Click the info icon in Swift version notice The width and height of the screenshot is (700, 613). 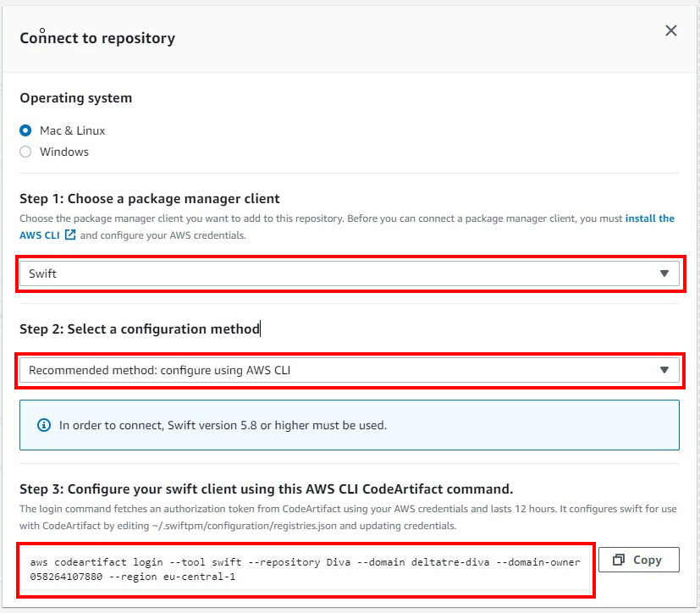pos(44,425)
